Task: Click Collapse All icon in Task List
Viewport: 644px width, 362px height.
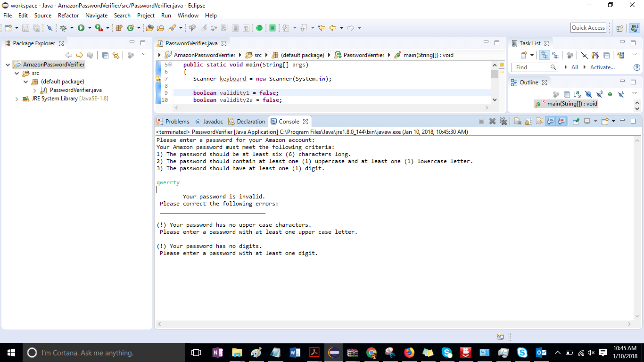Action: point(607,55)
